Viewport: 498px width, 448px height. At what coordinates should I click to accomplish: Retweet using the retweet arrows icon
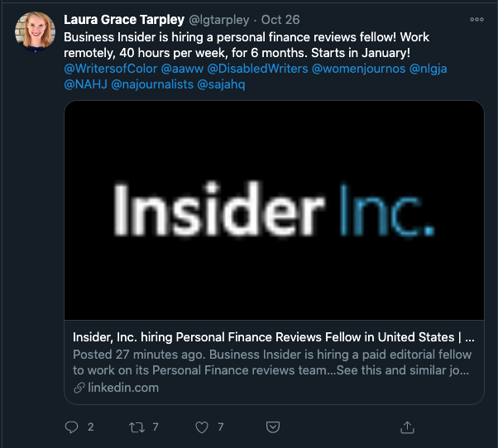[x=136, y=427]
